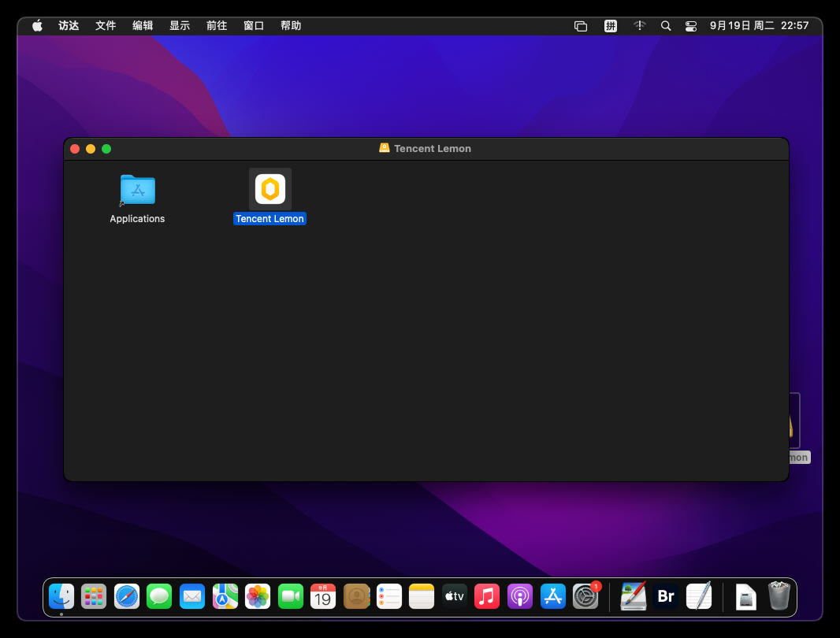Click the Applications label text
Viewport: 840px width, 638px height.
[137, 218]
